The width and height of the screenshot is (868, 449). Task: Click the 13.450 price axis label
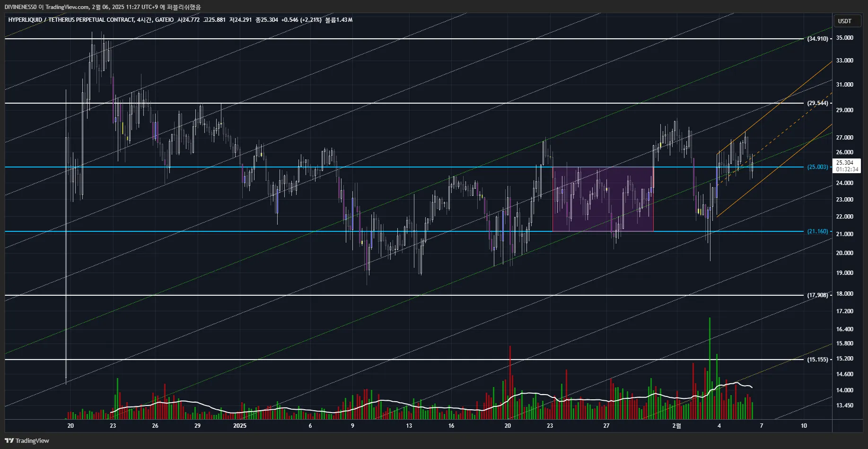coord(845,405)
